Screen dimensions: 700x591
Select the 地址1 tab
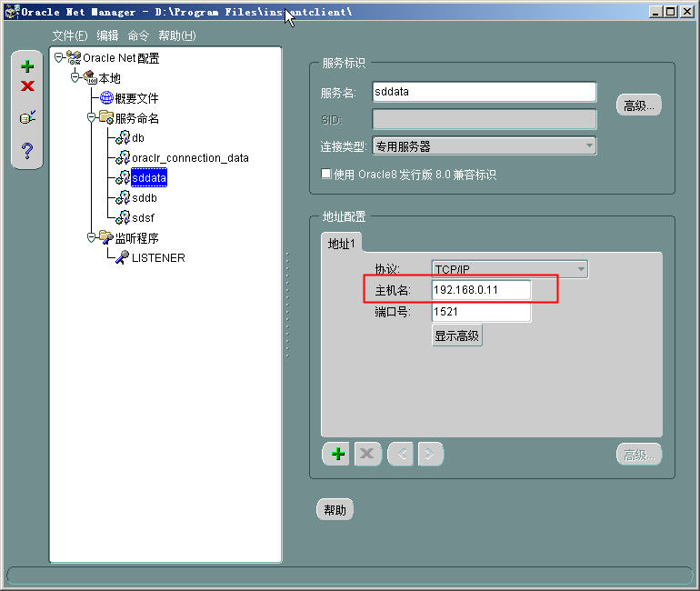(x=341, y=244)
